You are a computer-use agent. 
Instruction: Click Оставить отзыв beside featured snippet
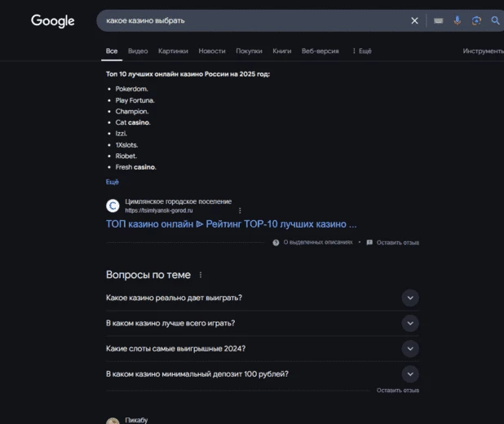[x=398, y=243]
